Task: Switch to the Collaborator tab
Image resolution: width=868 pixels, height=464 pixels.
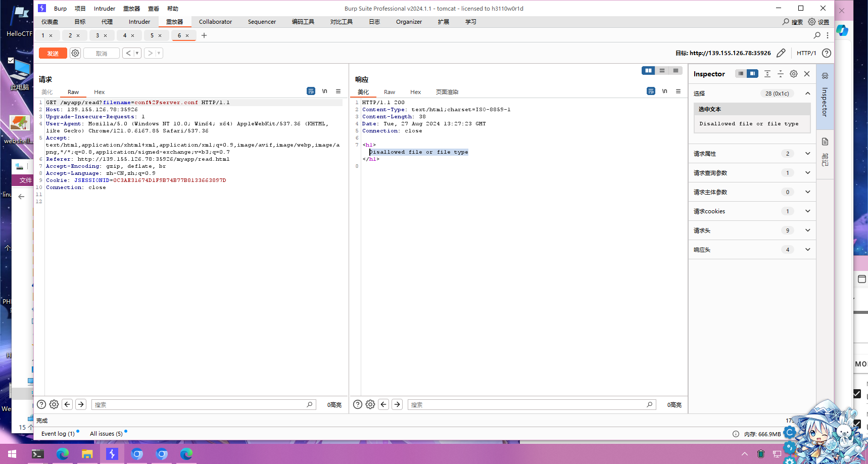Action: click(x=215, y=22)
